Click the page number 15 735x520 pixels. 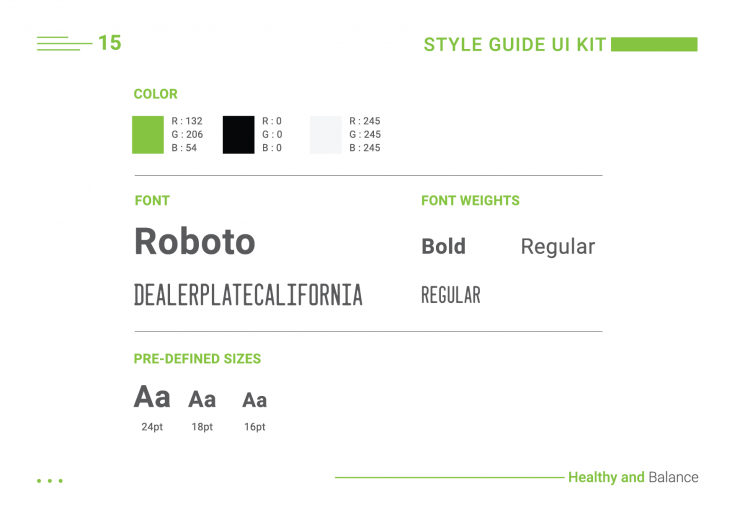click(110, 43)
